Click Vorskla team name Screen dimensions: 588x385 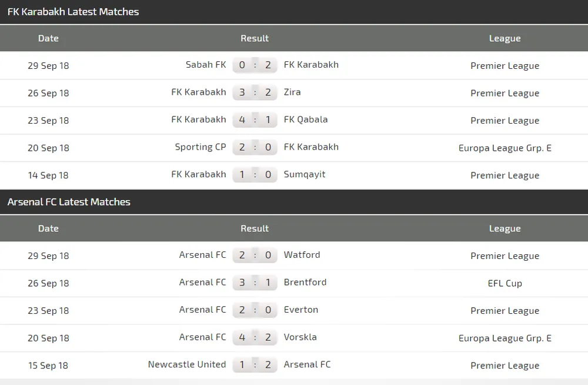[x=300, y=337]
